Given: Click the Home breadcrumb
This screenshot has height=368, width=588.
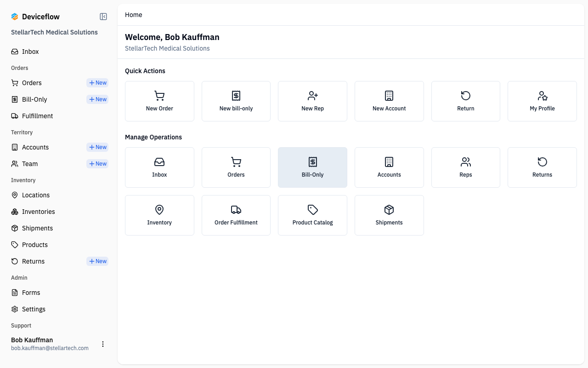Looking at the screenshot, I should tap(134, 15).
